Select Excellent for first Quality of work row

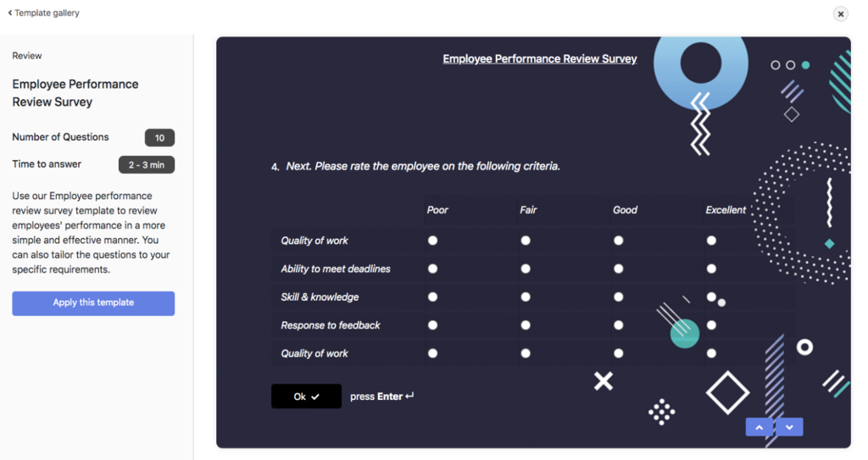click(x=712, y=241)
